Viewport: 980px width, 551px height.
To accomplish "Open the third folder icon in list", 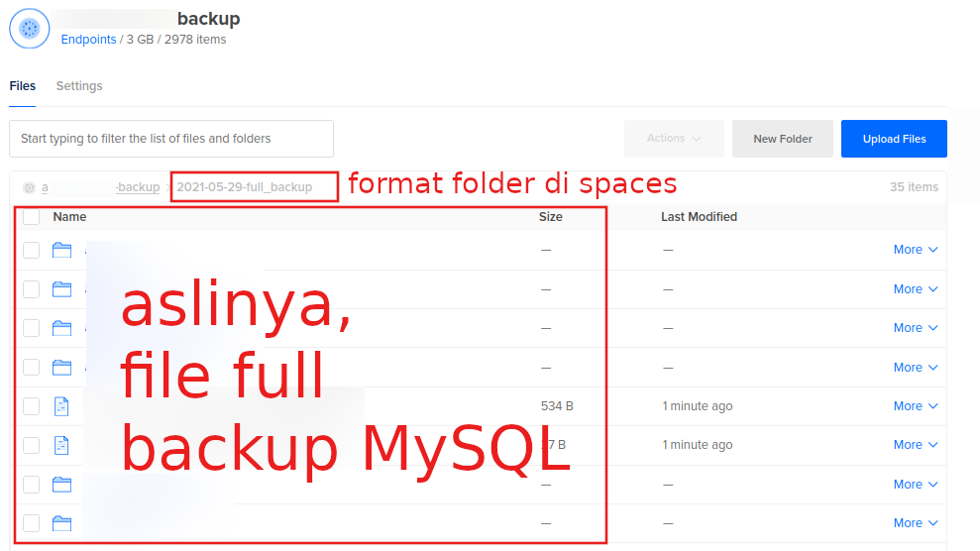I will [x=61, y=328].
